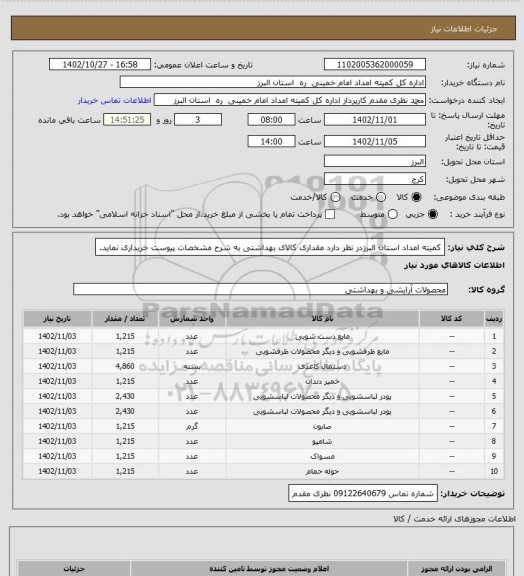Click the delivery city field کرج
This screenshot has height=576, width=524.
pyautogui.click(x=375, y=179)
